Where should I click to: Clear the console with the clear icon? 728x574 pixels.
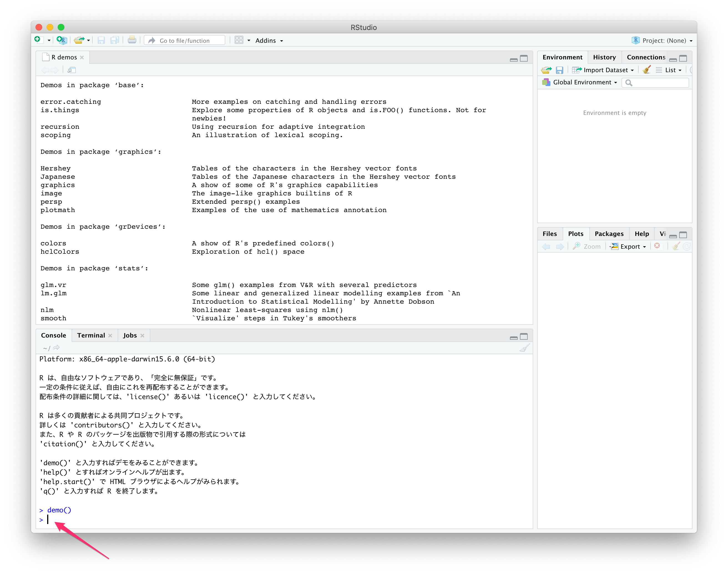525,348
